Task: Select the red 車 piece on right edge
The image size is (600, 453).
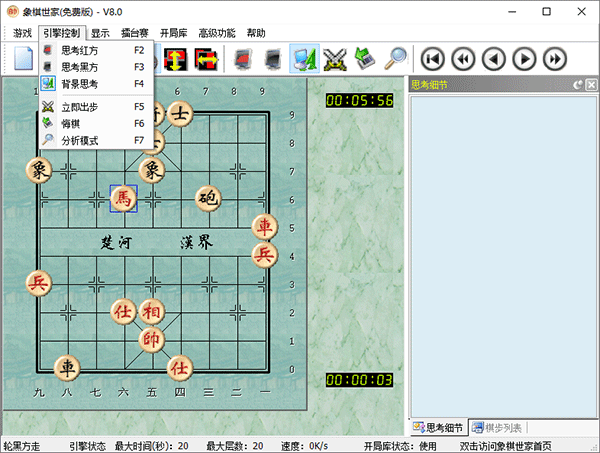Action: coord(265,227)
